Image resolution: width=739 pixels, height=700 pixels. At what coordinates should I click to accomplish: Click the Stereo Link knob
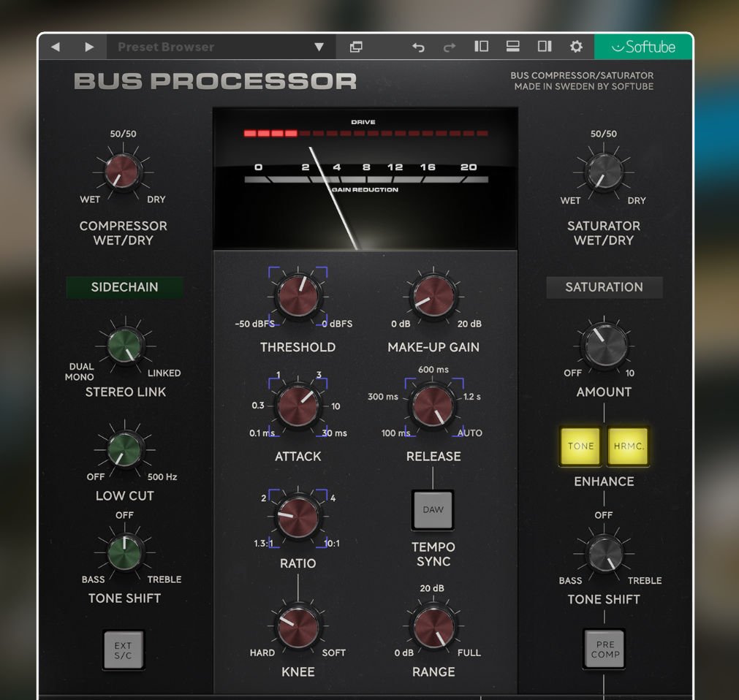click(125, 346)
